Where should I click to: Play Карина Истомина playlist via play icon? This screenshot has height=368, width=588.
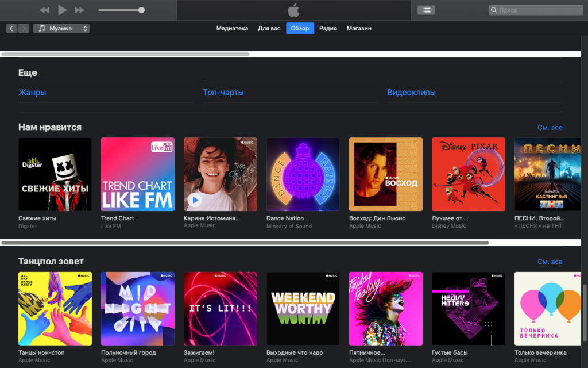pos(195,200)
